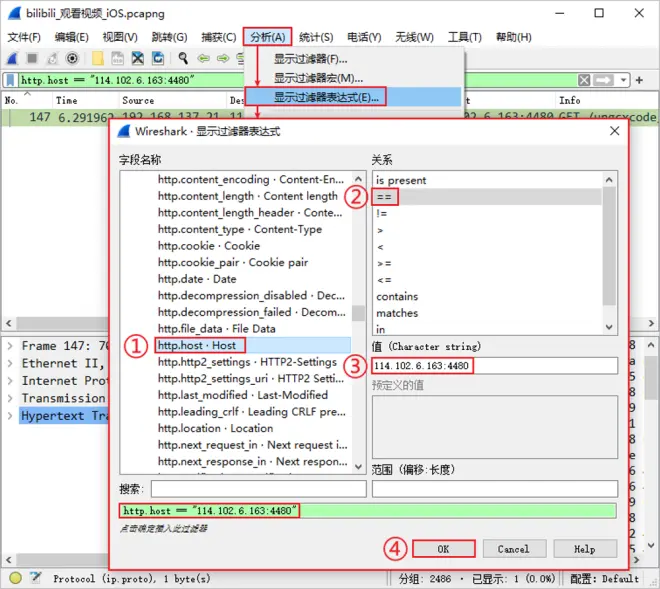Expand the Hypertext Transfer tree row
Screen dimensions: 660x589
pos(10,416)
